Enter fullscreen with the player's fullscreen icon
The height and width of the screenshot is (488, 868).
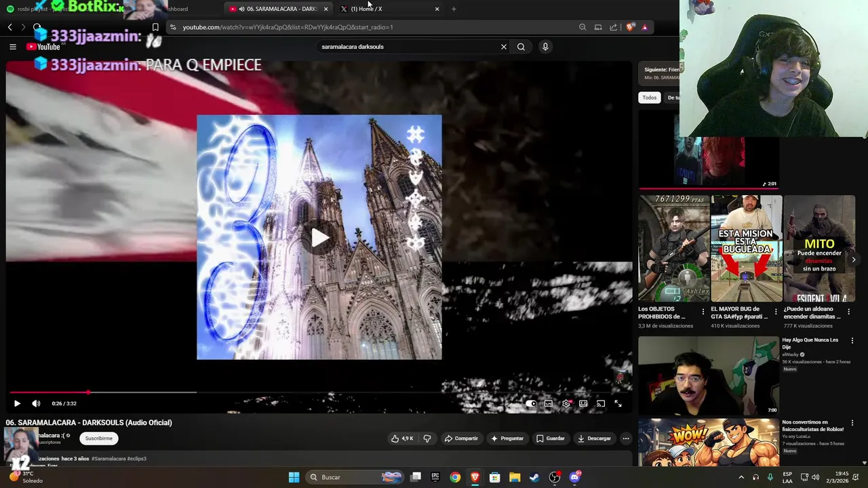[x=618, y=403]
